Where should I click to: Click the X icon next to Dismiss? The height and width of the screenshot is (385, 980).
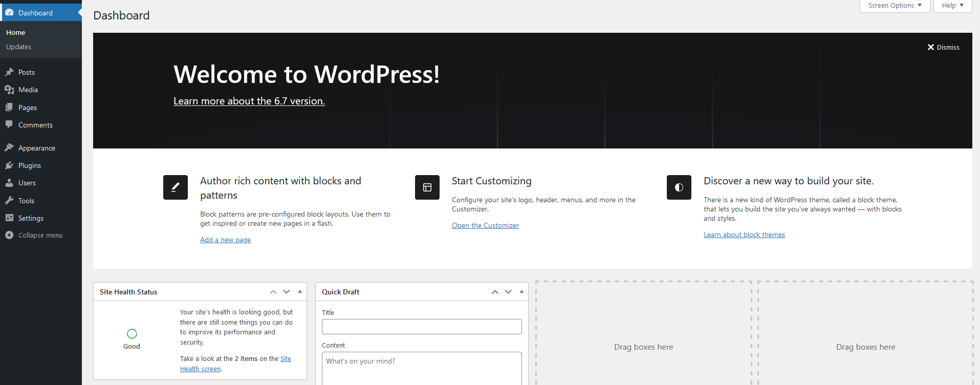931,47
